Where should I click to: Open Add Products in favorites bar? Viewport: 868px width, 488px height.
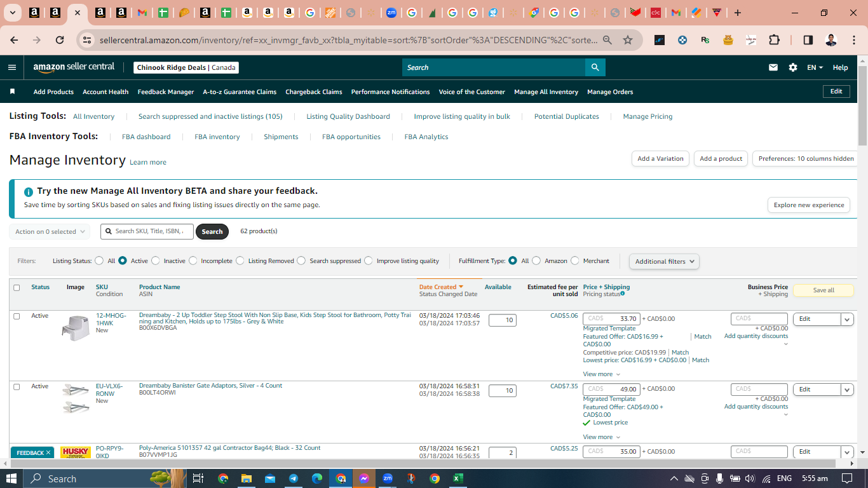coord(53,91)
